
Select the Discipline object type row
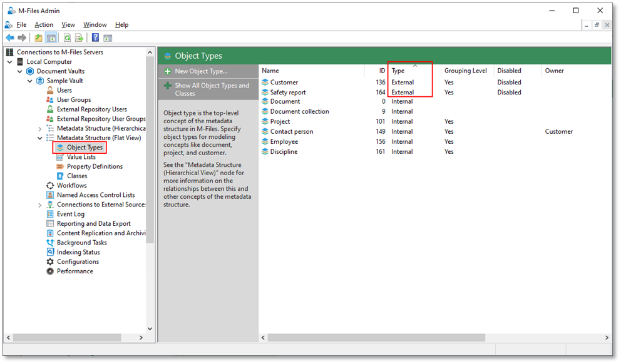coord(284,151)
